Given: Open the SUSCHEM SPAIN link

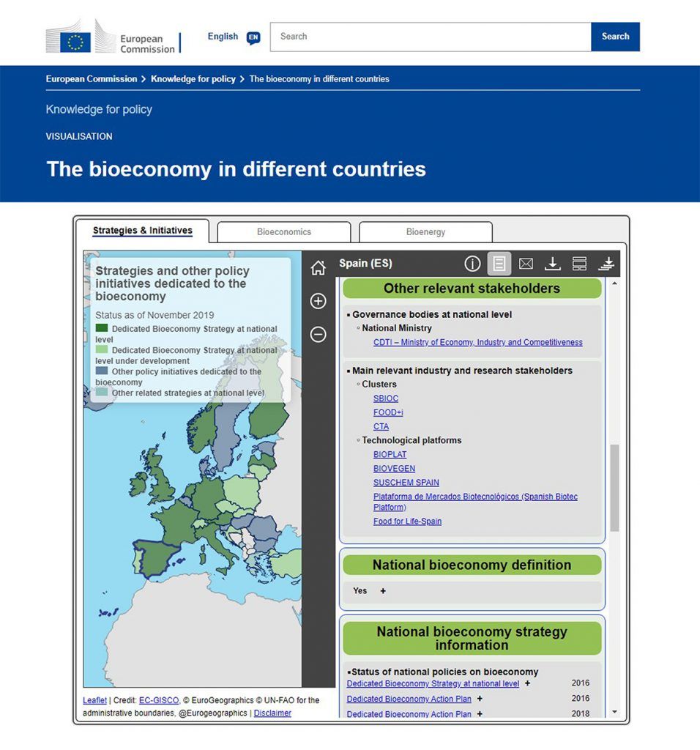Looking at the screenshot, I should 406,483.
